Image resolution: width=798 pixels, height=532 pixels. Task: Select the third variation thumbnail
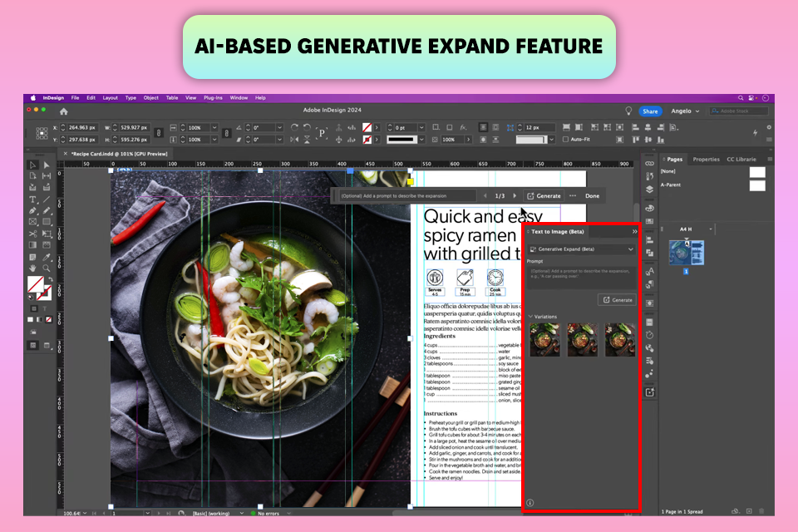[620, 339]
